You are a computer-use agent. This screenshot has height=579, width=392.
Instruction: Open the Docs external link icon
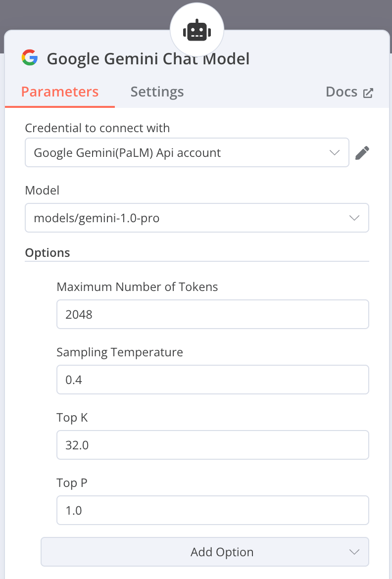(x=368, y=93)
